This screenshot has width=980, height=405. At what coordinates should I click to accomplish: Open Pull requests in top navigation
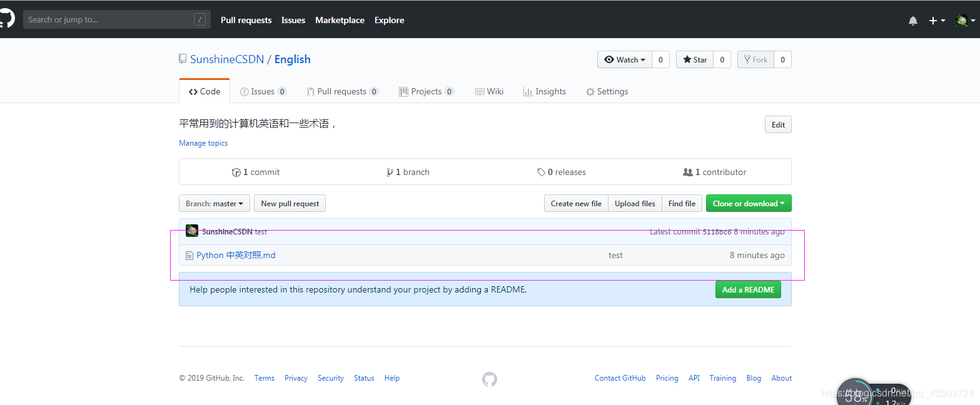246,20
